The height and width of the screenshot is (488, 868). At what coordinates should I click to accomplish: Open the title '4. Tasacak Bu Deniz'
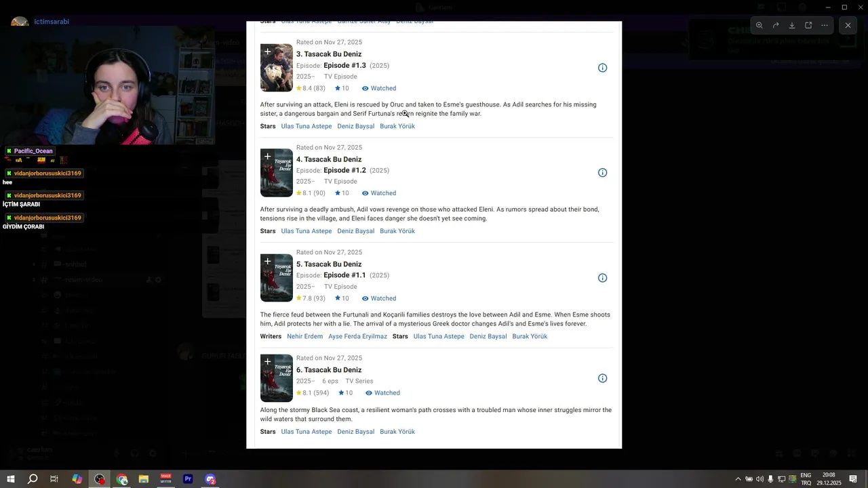coord(329,159)
